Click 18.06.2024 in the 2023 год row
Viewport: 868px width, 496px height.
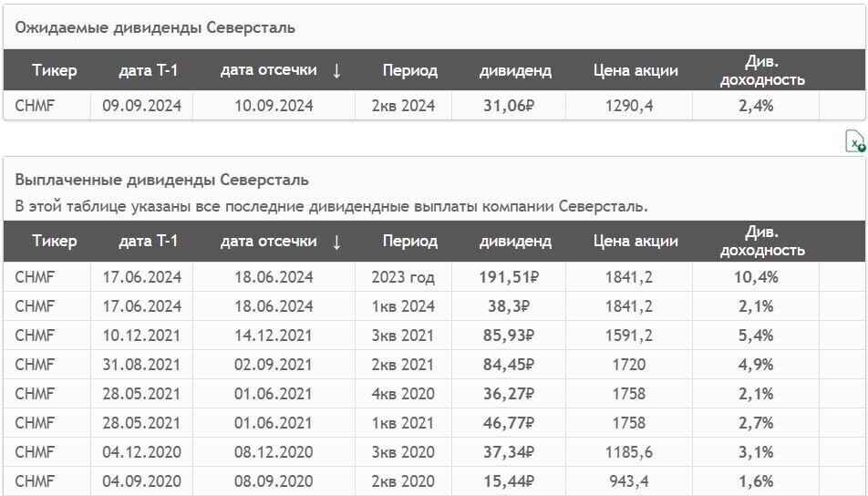(274, 277)
